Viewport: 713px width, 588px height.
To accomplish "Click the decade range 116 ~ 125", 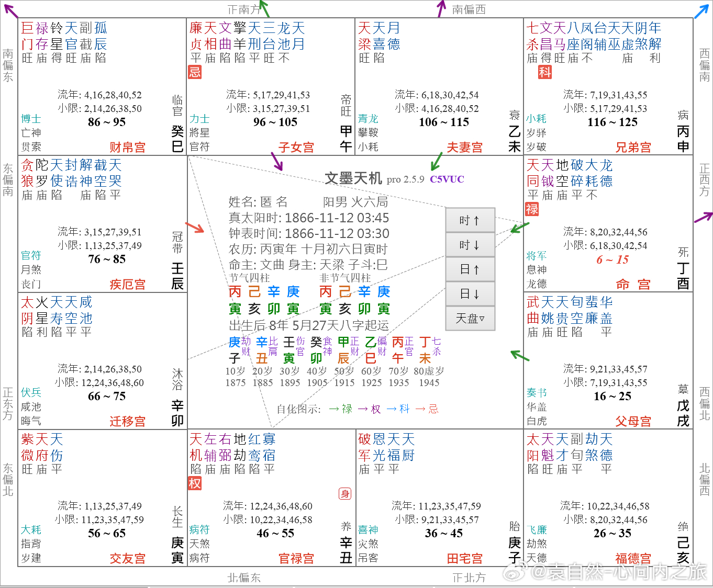I will pos(612,122).
